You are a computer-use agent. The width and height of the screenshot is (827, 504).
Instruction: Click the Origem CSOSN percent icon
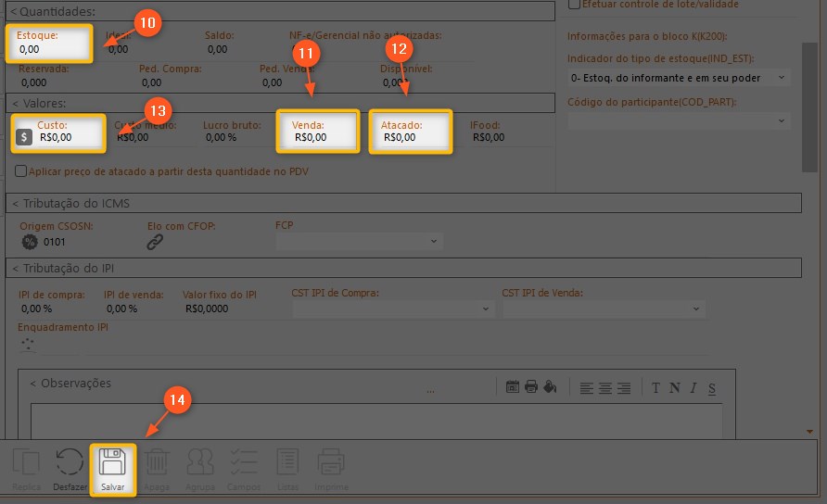[x=29, y=242]
